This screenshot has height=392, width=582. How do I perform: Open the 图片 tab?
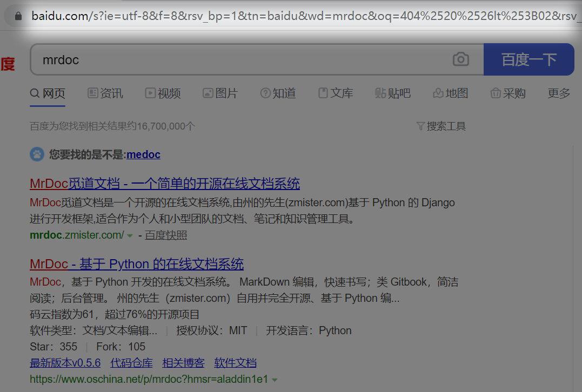(220, 93)
